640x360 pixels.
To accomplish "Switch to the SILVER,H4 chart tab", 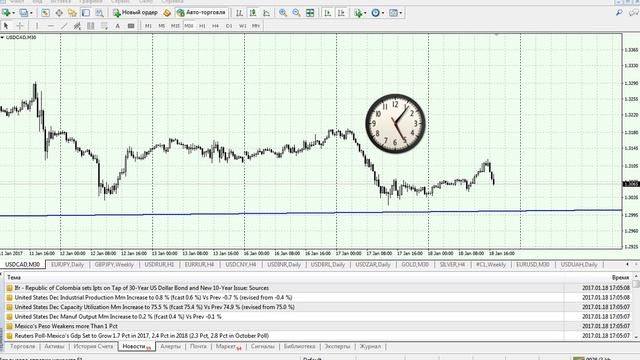I will point(452,264).
